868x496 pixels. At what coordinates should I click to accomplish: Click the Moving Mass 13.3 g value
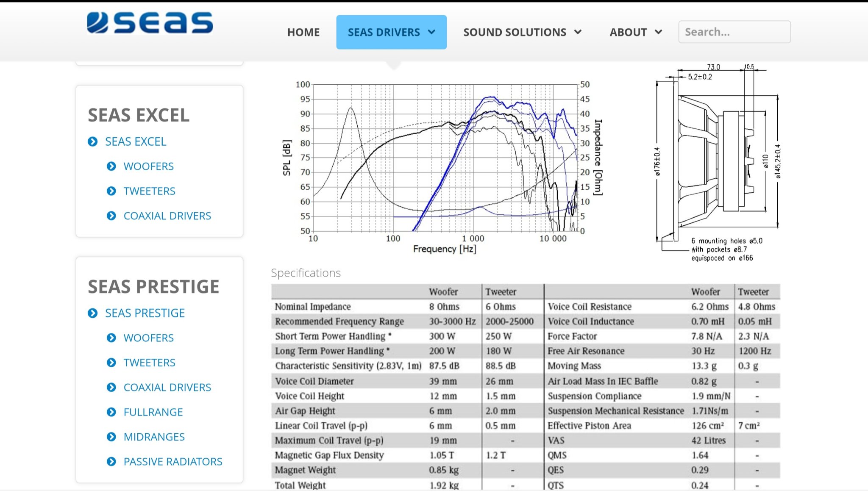pyautogui.click(x=704, y=366)
